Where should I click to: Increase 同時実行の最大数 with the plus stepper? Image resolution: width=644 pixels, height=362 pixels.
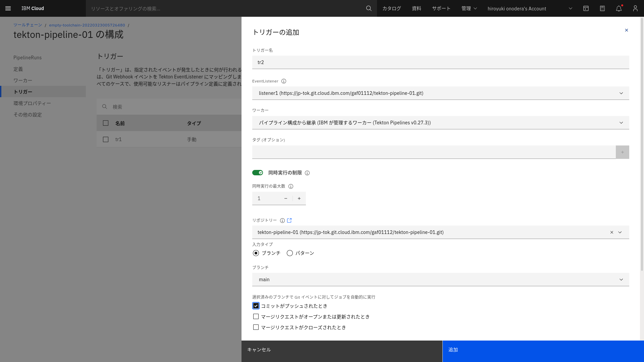coord(299,198)
